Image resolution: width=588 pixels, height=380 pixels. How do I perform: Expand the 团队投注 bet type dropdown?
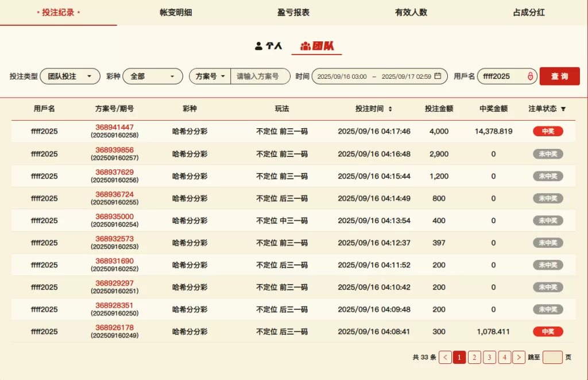tap(70, 76)
